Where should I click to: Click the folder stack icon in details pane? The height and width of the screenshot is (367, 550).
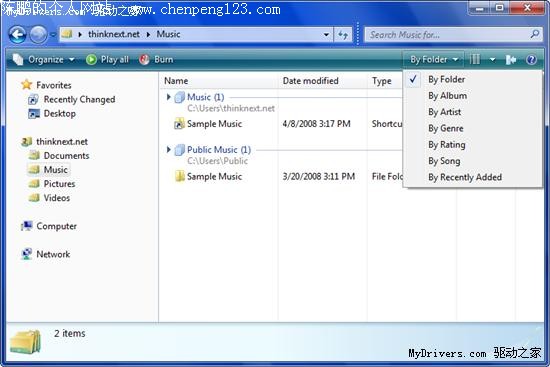26,341
